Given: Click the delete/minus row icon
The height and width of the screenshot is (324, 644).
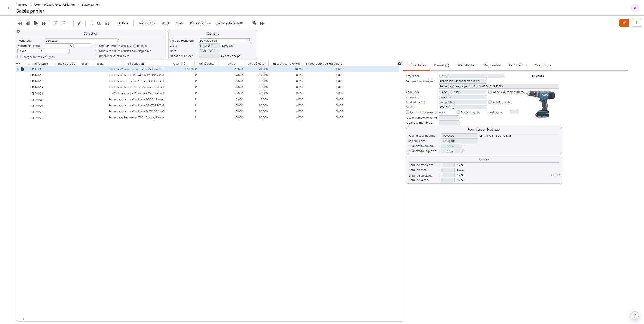Looking at the screenshot, I should 63,23.
